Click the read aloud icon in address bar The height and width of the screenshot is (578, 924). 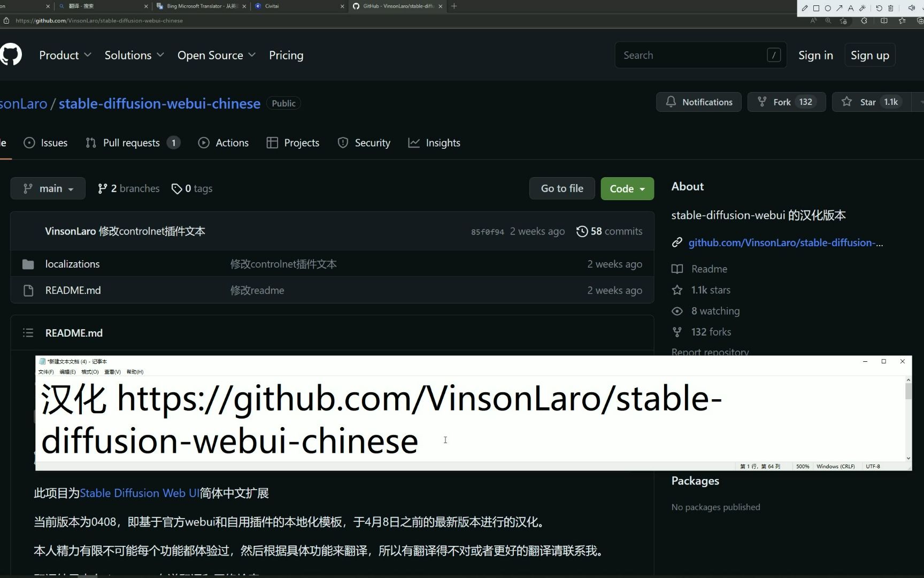(813, 20)
